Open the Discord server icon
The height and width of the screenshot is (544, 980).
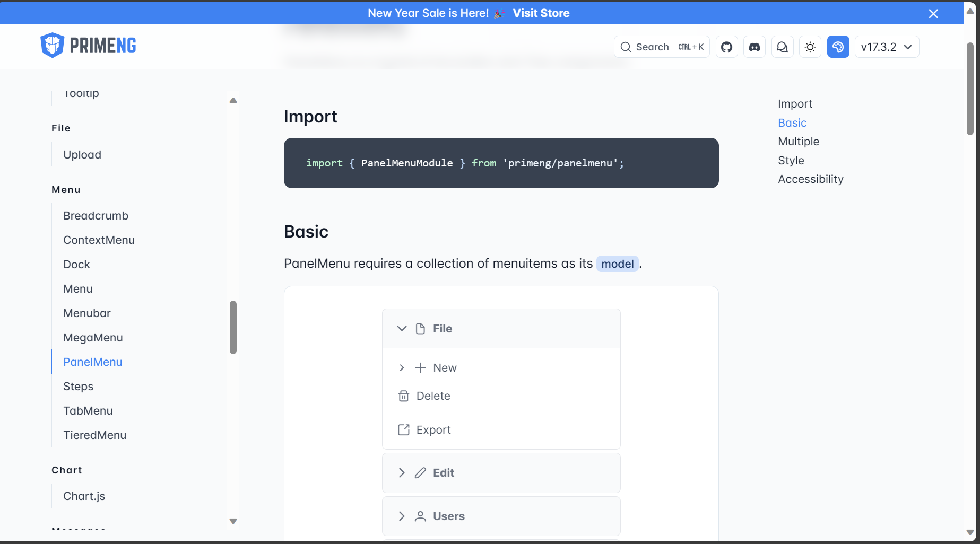click(754, 47)
